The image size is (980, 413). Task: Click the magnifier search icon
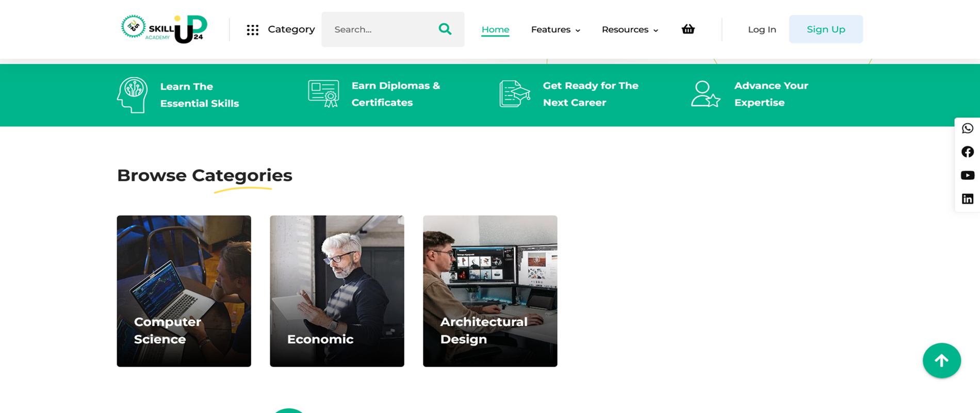coord(445,29)
